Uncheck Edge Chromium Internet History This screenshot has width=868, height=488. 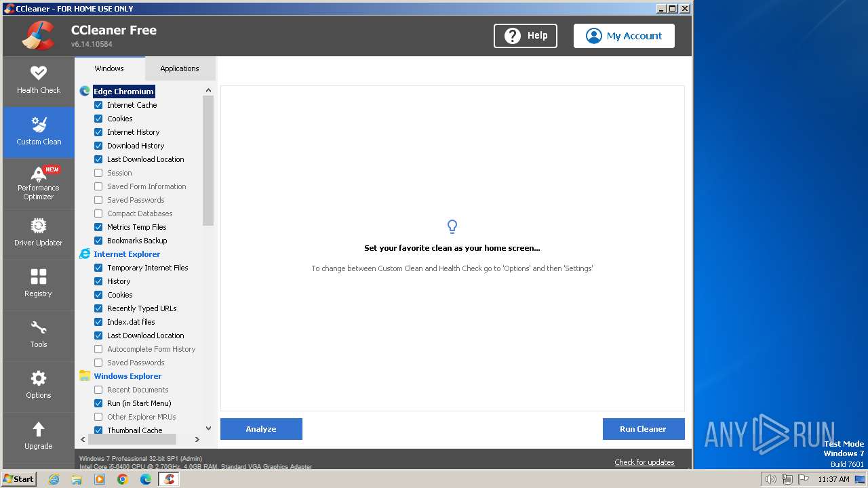[98, 132]
